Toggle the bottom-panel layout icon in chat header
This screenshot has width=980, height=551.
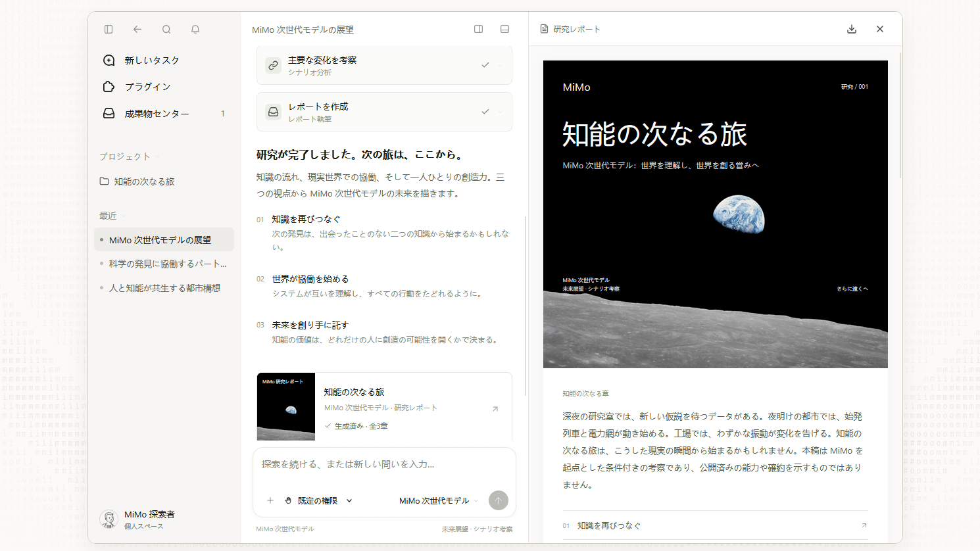point(505,30)
